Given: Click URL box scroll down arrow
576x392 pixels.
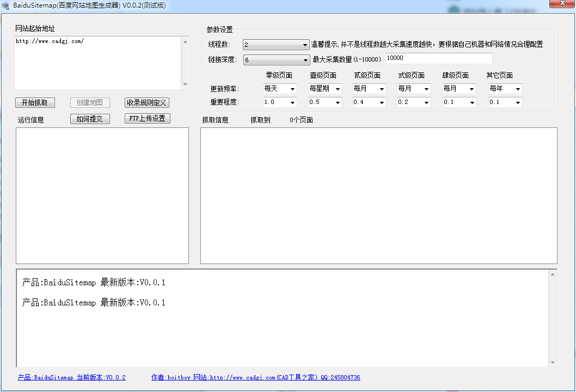Looking at the screenshot, I should coord(186,84).
